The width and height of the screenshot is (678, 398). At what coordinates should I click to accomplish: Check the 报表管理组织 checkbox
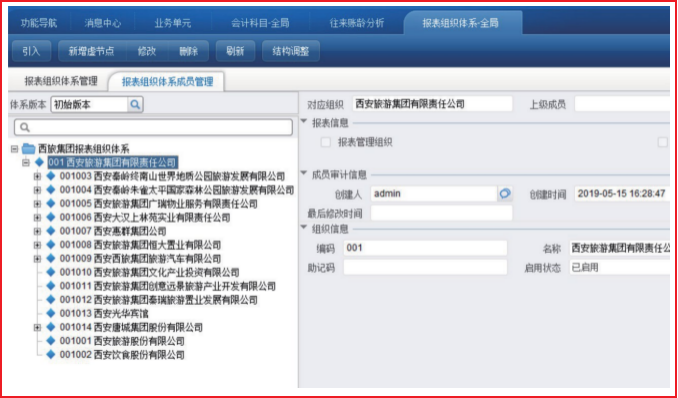[326, 142]
